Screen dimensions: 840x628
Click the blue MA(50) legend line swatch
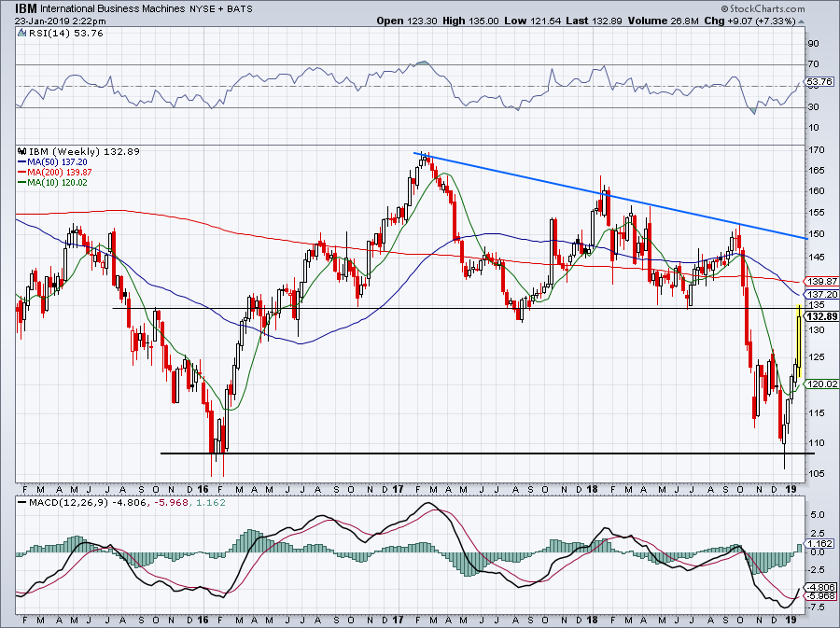coord(22,162)
